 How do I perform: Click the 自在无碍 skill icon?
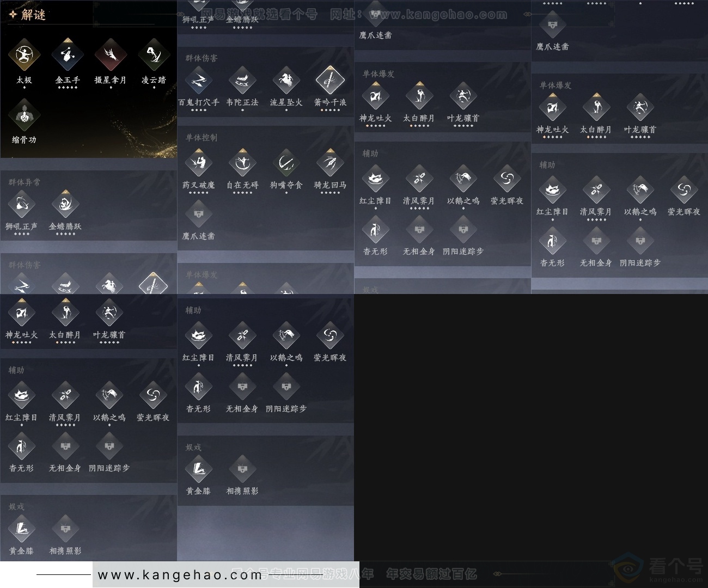coord(242,163)
